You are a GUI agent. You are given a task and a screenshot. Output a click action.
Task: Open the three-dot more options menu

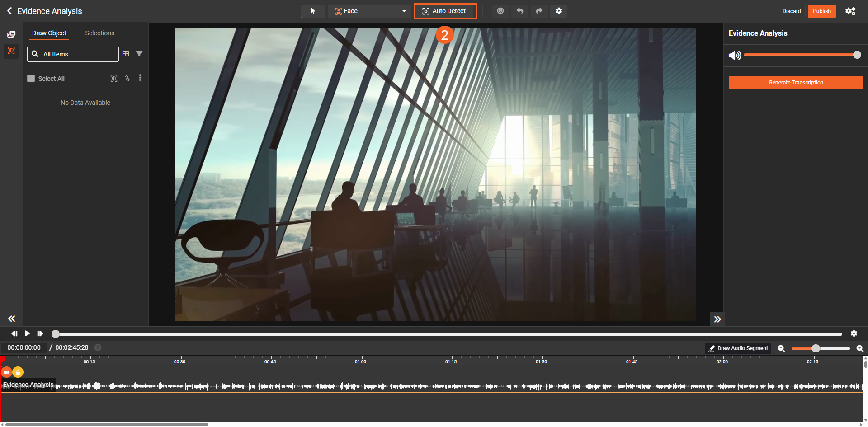[140, 78]
